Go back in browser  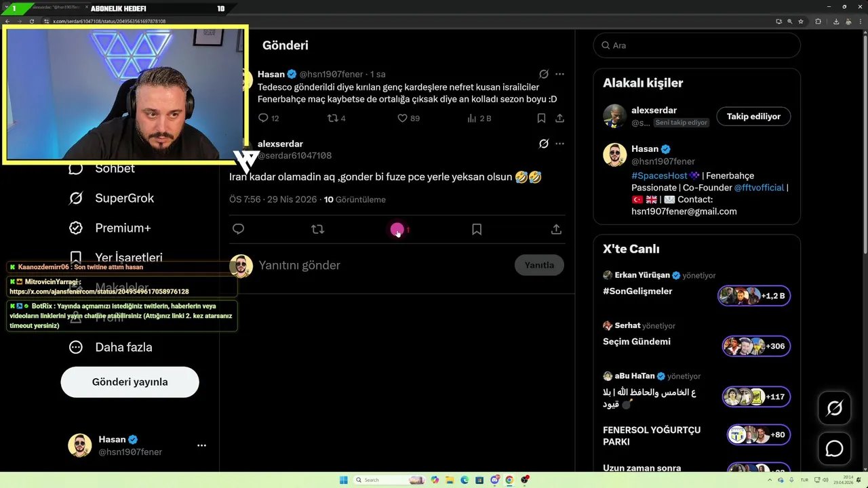(x=7, y=21)
